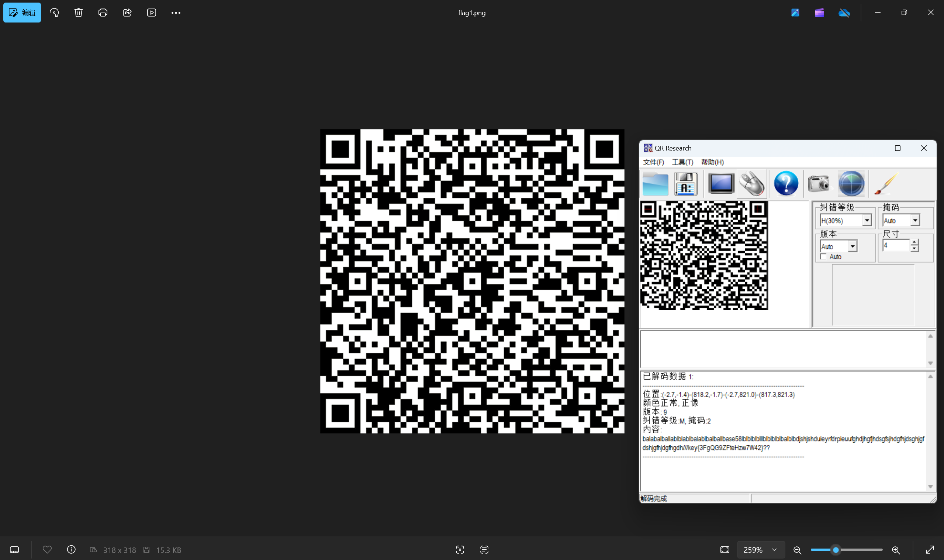Screen dimensions: 944x560
Task: Open the three-dot more options menu
Action: click(176, 13)
